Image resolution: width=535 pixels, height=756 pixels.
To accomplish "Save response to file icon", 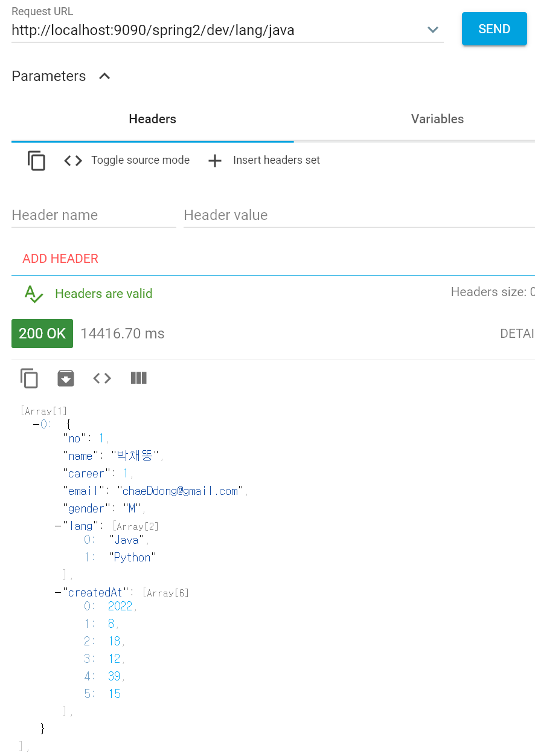I will (65, 378).
